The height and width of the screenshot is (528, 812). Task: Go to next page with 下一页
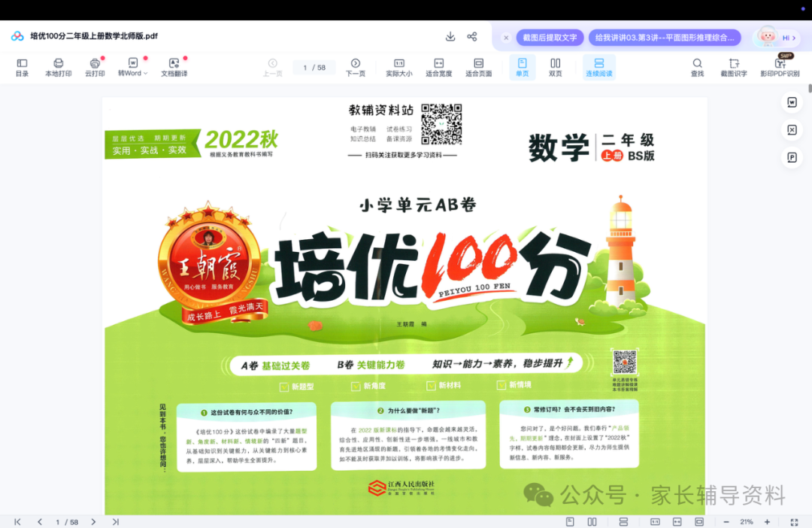coord(355,68)
